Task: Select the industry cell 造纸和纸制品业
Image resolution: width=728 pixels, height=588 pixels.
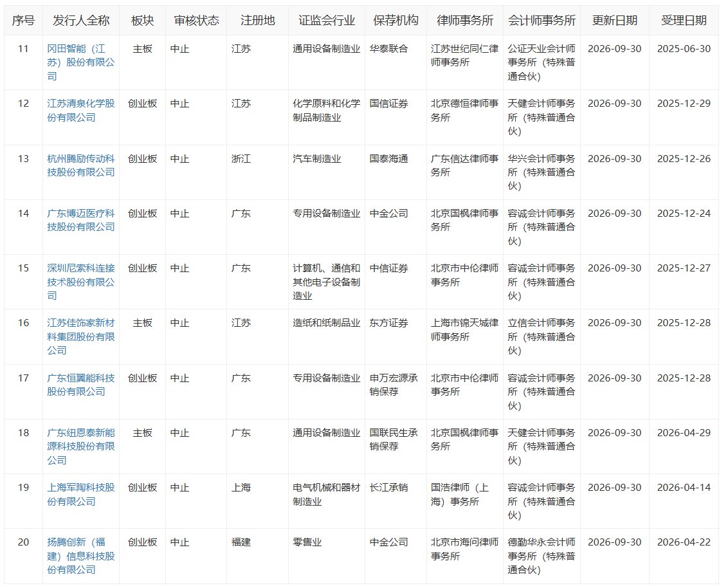Action: pyautogui.click(x=327, y=323)
